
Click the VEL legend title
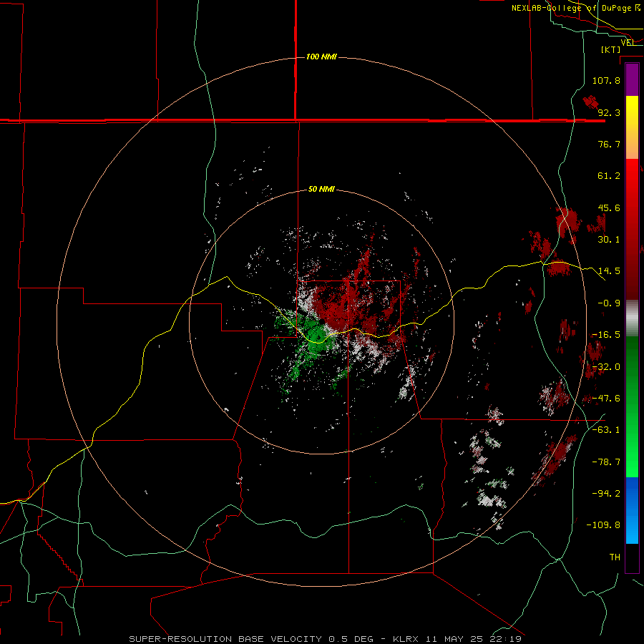click(628, 42)
